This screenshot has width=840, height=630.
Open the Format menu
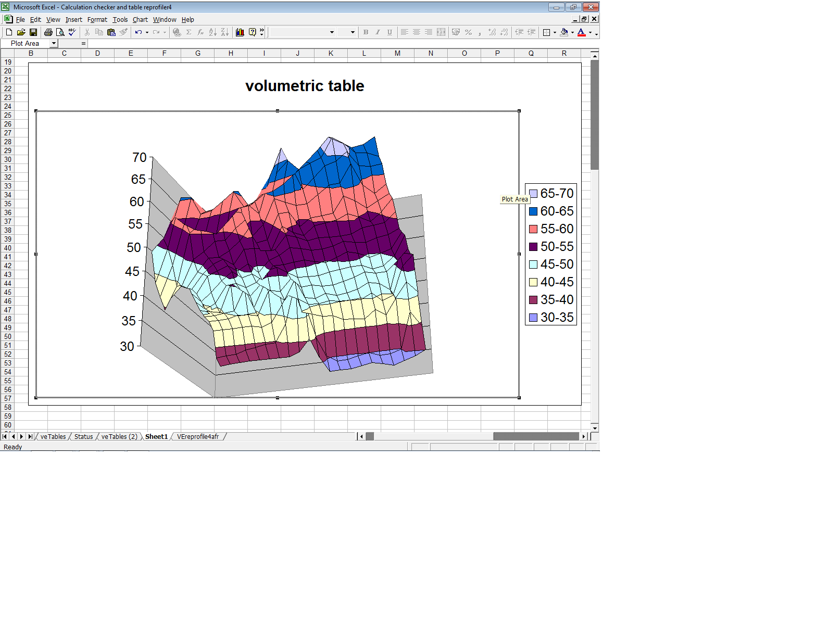97,20
